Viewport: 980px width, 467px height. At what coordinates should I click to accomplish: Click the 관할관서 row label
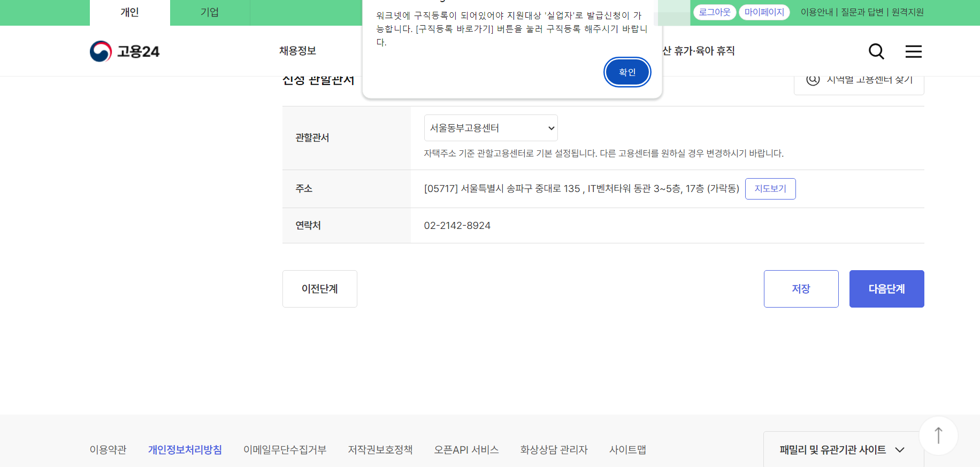click(x=312, y=138)
